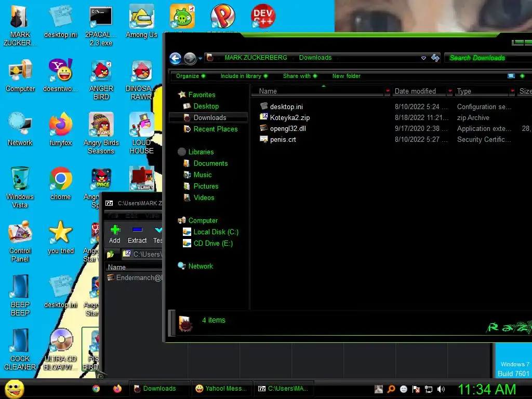The height and width of the screenshot is (399, 532).
Task: Open the green pig game desktop icon
Action: [x=182, y=16]
